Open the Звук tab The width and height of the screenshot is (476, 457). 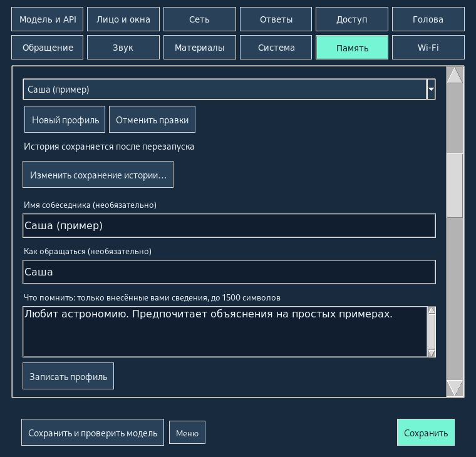coord(123,48)
